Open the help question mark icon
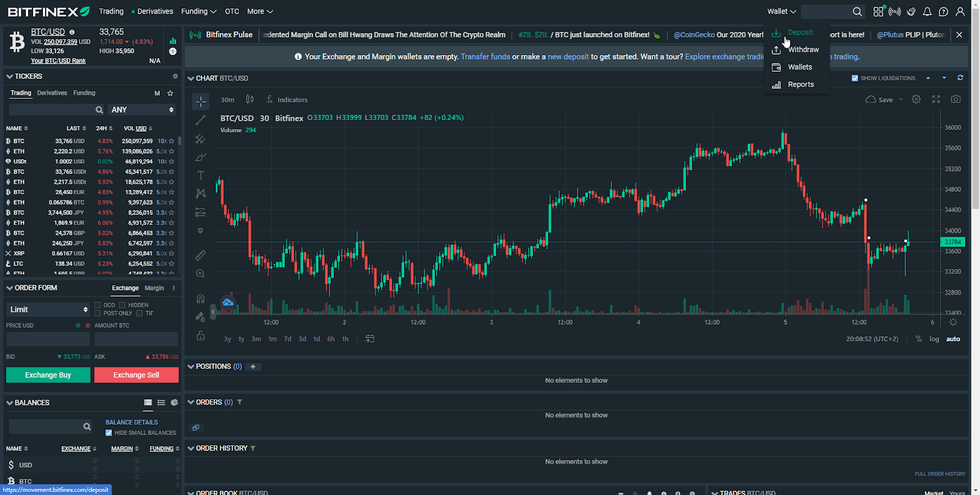This screenshot has width=980, height=495. (944, 12)
